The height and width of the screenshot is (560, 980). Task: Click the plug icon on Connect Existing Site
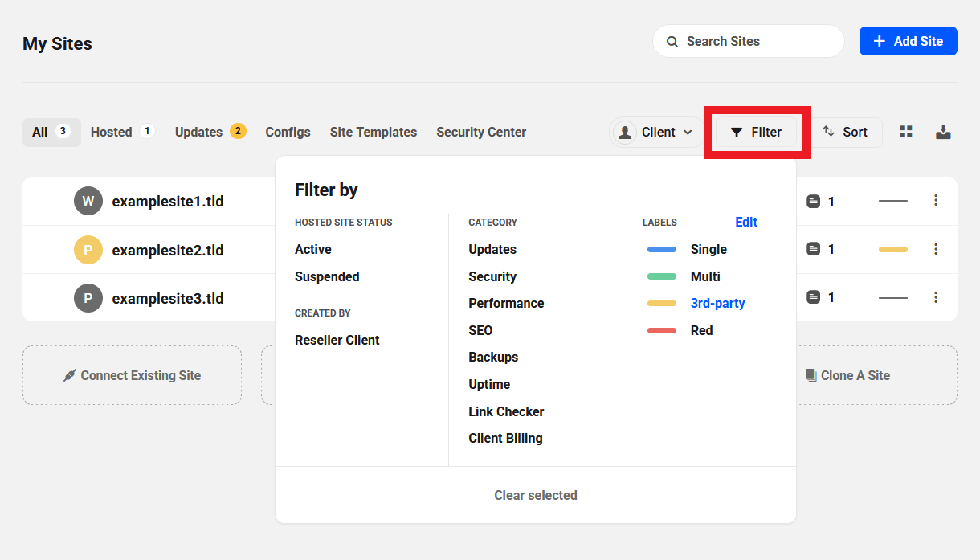click(x=70, y=375)
